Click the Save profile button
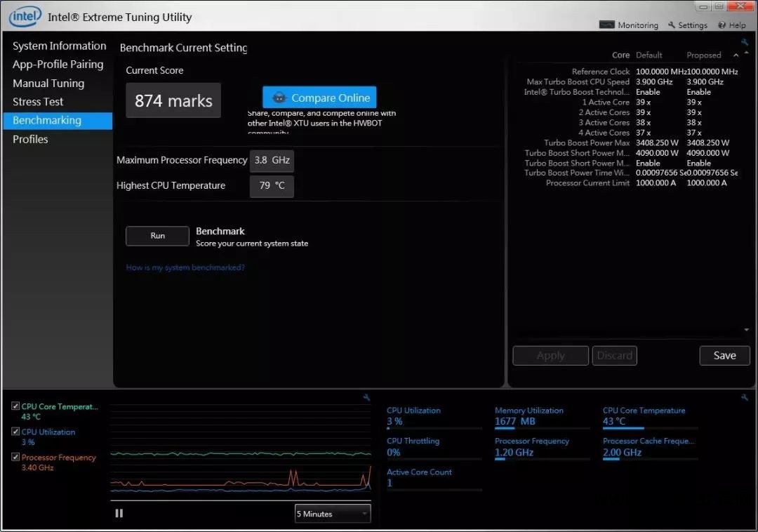 click(x=724, y=355)
